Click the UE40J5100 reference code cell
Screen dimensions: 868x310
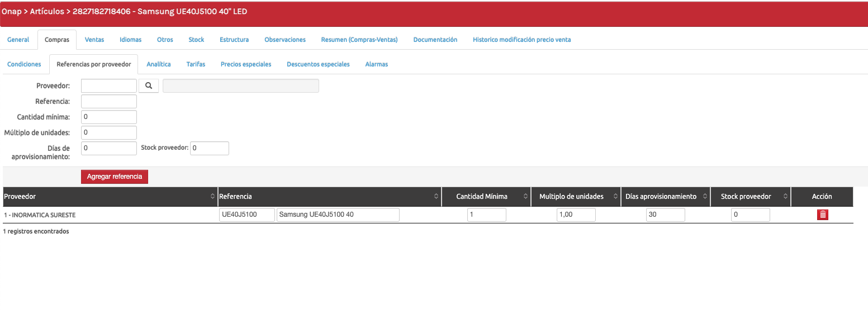247,215
